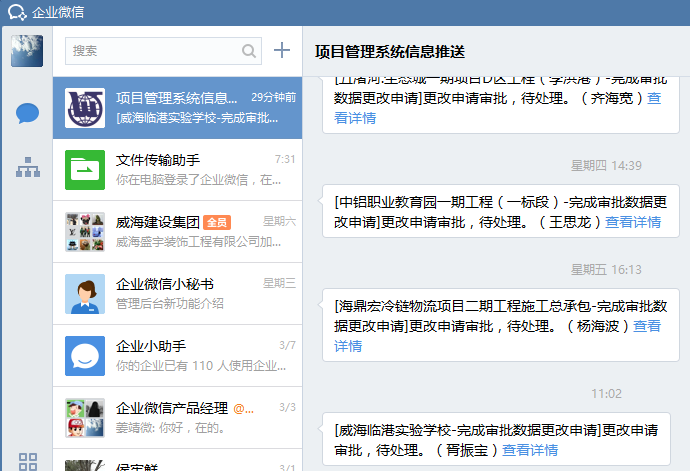Open the user profile avatar

click(x=27, y=51)
